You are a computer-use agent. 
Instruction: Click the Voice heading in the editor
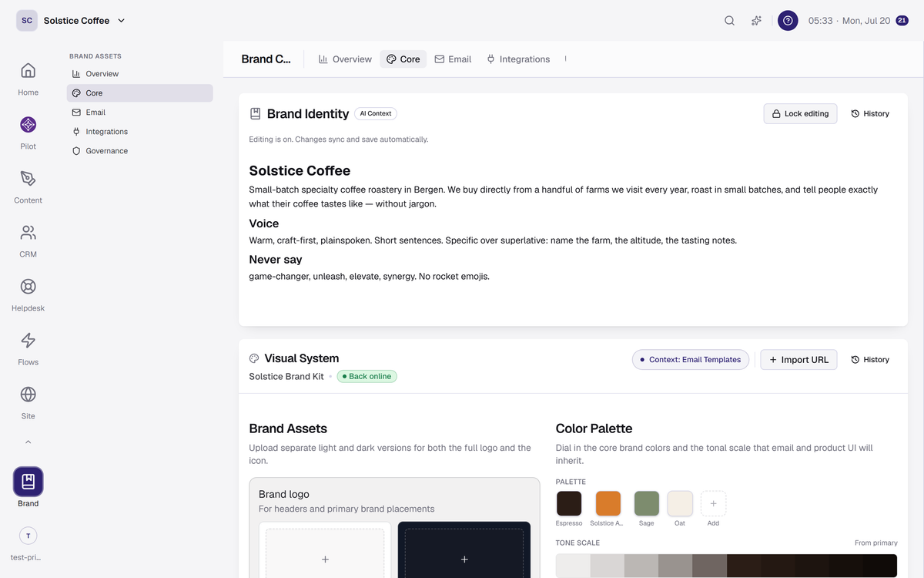pyautogui.click(x=264, y=223)
